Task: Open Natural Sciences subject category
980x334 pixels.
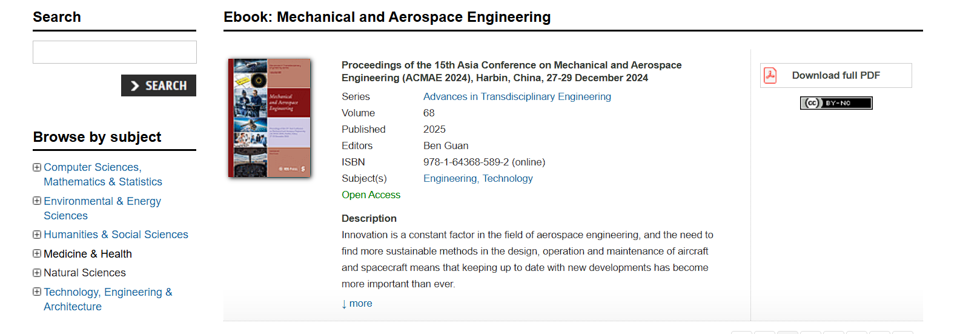Action: coord(85,273)
